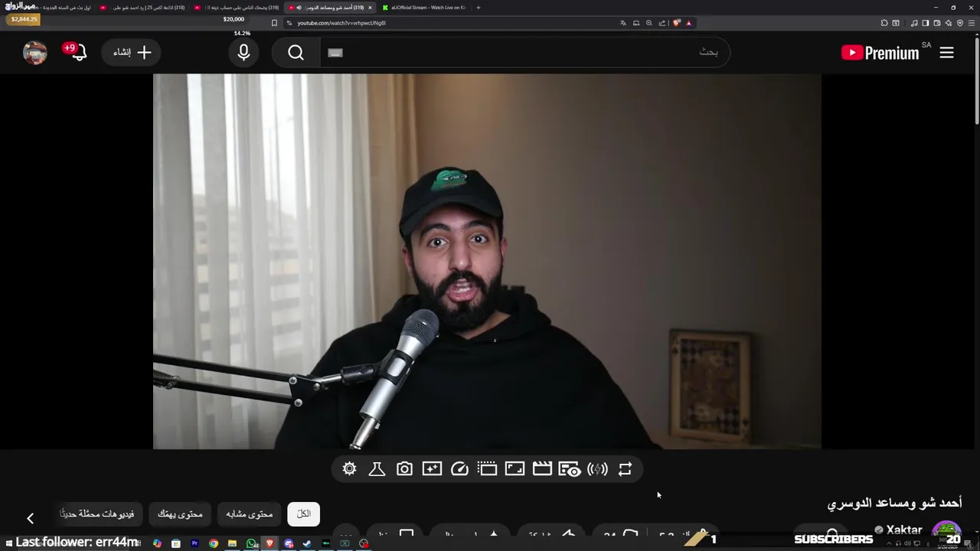
Task: Click the clapperboard icon below the video
Action: click(x=542, y=469)
